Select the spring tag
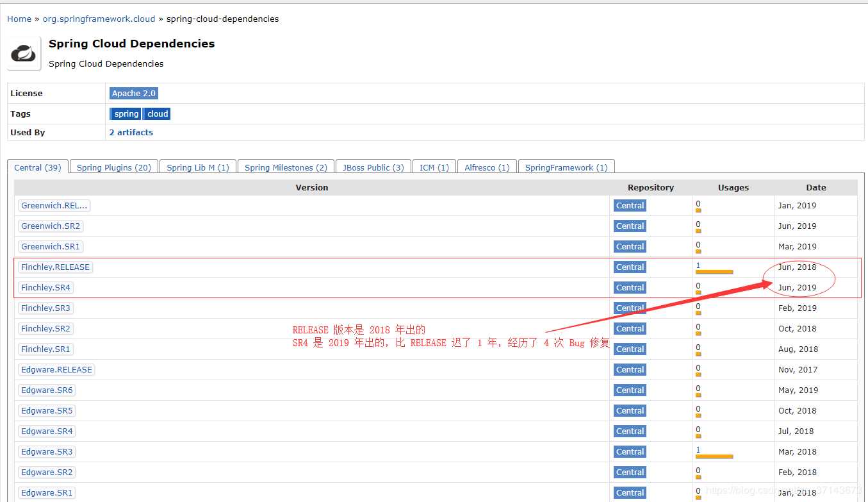Image resolution: width=868 pixels, height=502 pixels. click(126, 114)
